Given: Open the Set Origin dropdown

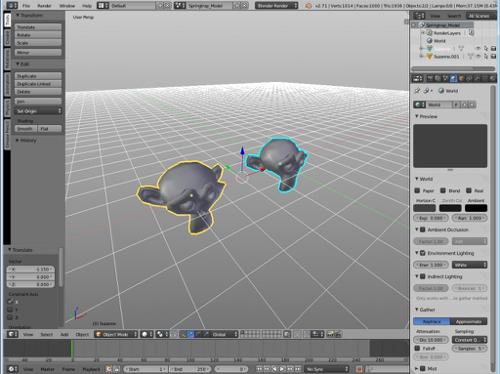Looking at the screenshot, I should point(38,111).
